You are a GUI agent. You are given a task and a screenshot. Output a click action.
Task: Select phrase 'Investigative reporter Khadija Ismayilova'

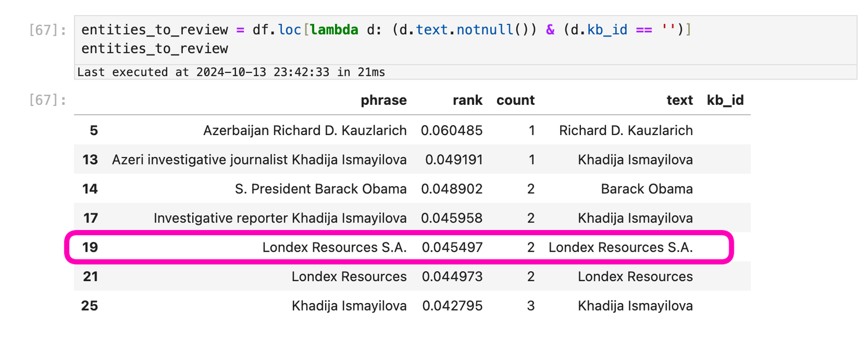click(x=280, y=218)
